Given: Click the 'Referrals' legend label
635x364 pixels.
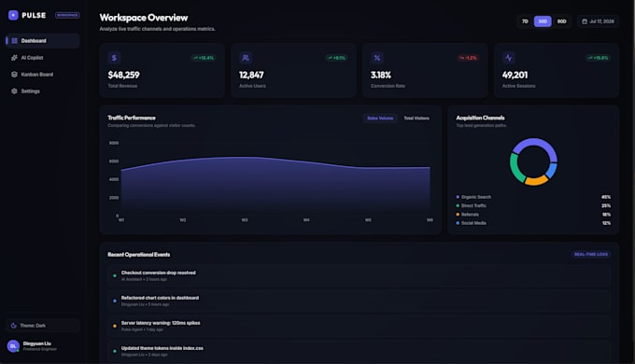Looking at the screenshot, I should pos(470,215).
